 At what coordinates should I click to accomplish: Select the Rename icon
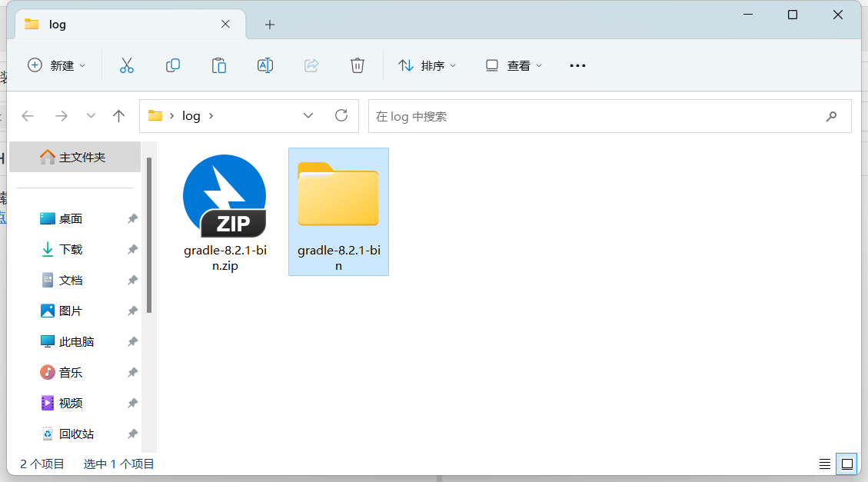[265, 65]
